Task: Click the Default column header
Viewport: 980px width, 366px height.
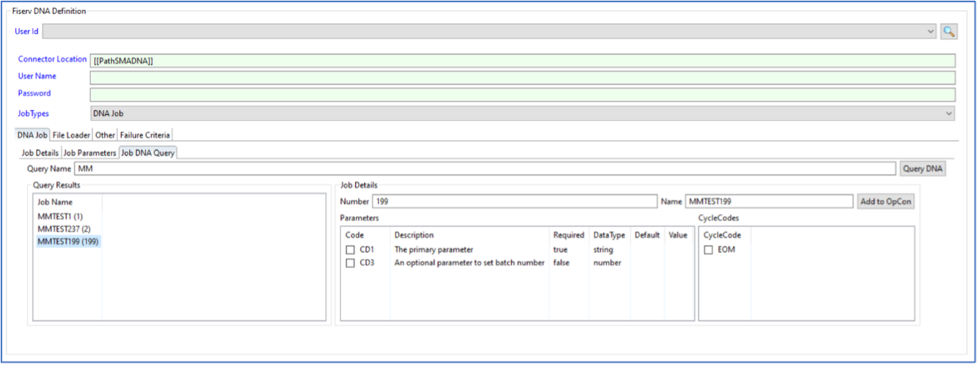Action: [x=647, y=235]
